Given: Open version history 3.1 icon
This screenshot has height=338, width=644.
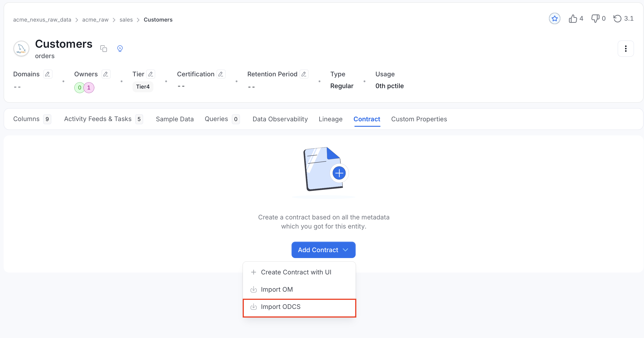Looking at the screenshot, I should point(617,18).
